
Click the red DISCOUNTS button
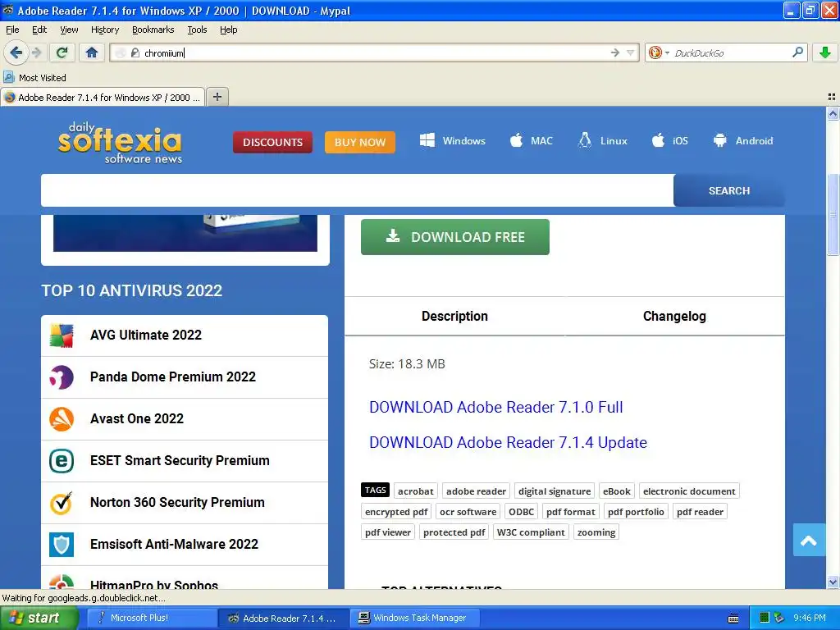pyautogui.click(x=272, y=142)
